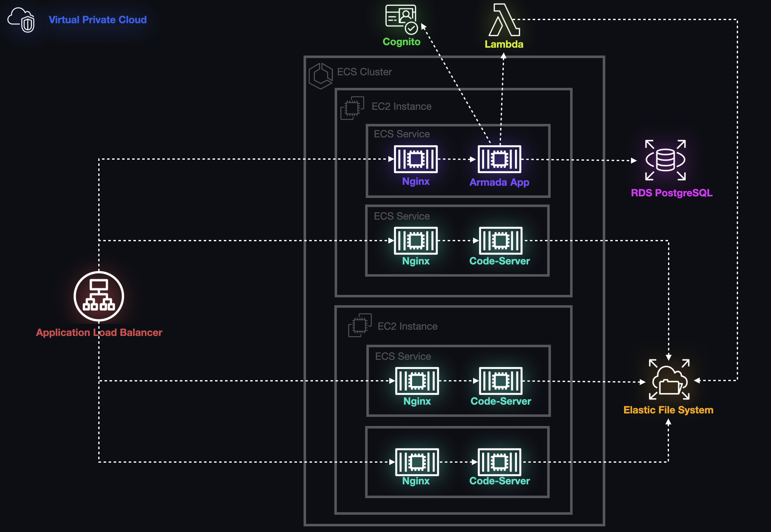Click the ECS Cluster label
The height and width of the screenshot is (532, 771).
tap(364, 72)
